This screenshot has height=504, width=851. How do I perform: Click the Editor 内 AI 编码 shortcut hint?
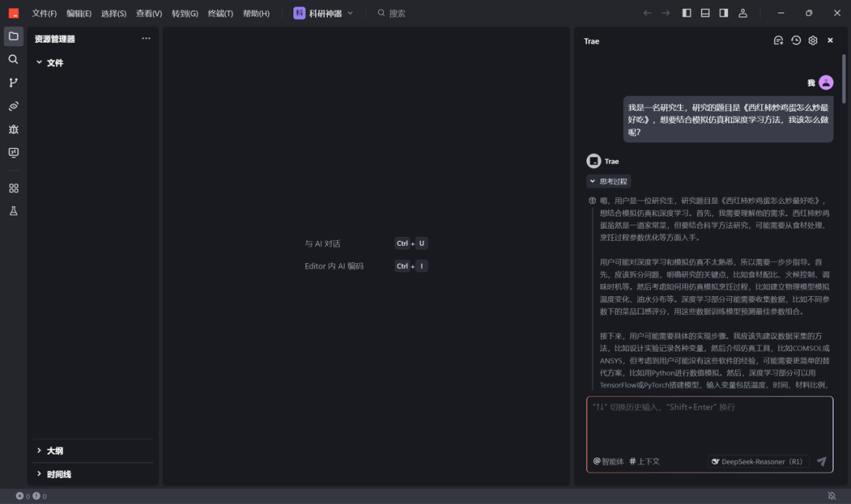366,266
